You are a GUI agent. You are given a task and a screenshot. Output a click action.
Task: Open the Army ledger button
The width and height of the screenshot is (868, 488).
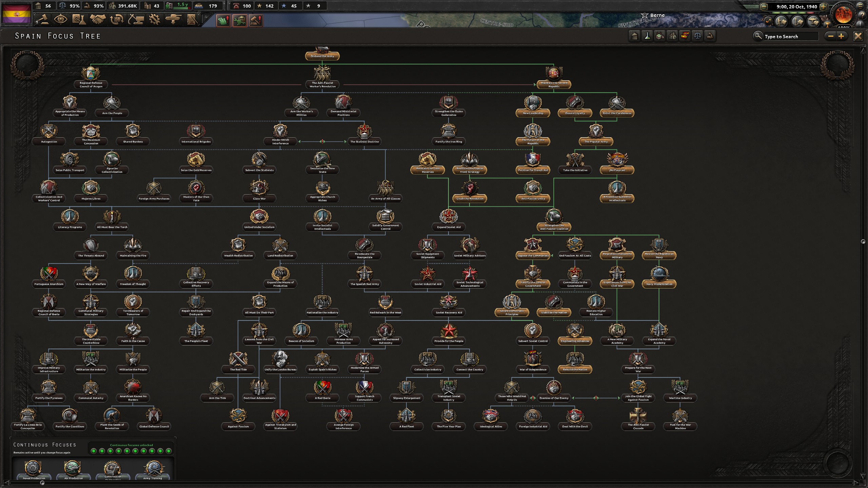click(781, 22)
